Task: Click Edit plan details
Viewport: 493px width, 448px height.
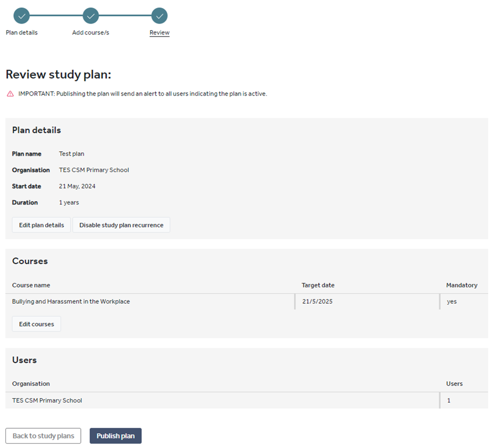Action: (x=41, y=225)
